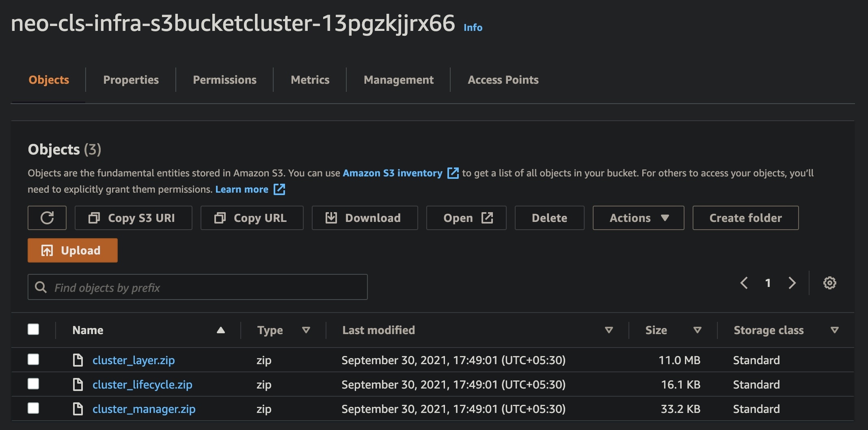Open the Metrics tab
This screenshot has width=868, height=430.
(x=310, y=80)
